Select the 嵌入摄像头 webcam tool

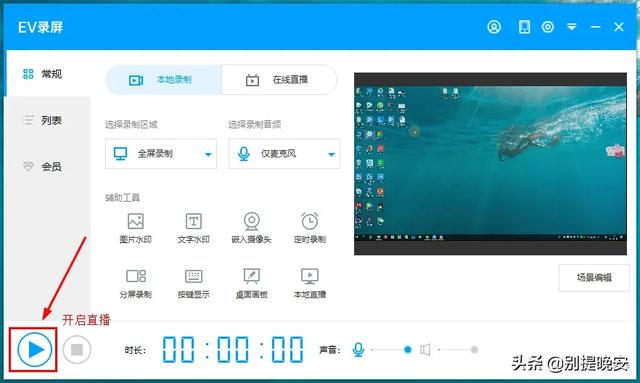(251, 228)
